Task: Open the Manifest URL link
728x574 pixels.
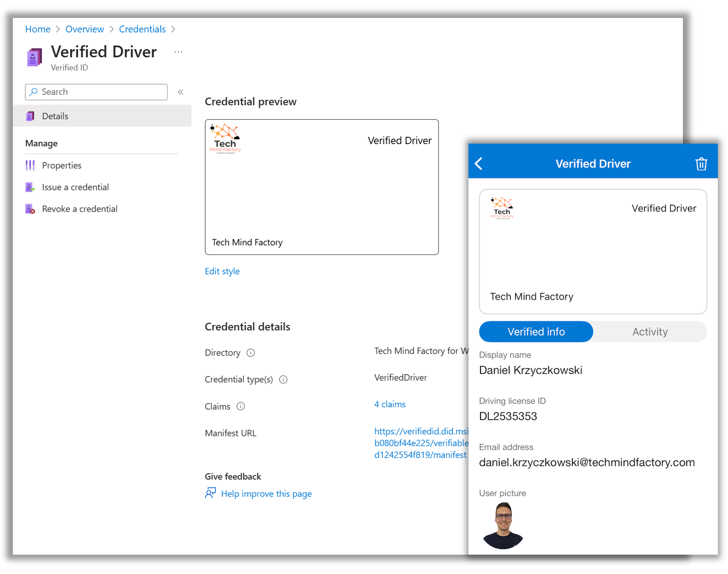Action: click(421, 443)
